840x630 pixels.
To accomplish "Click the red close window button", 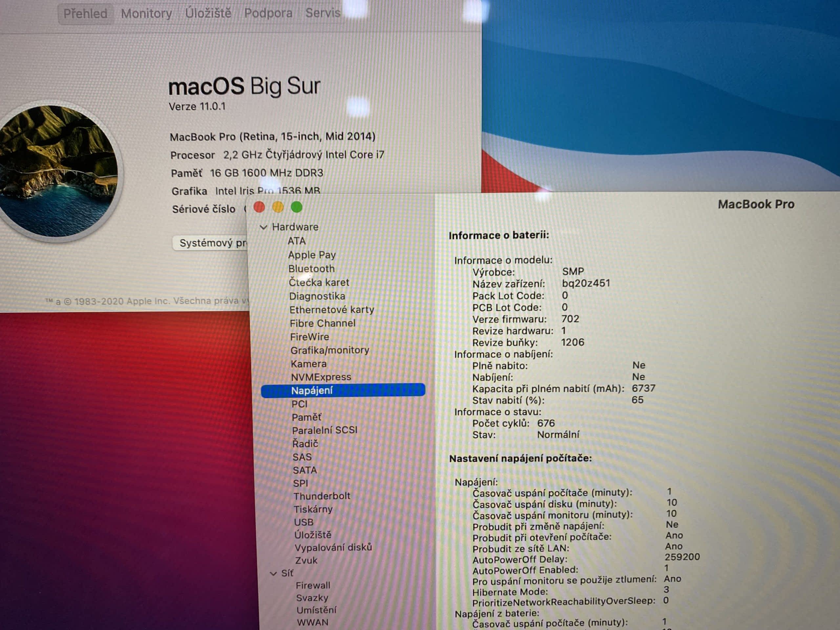I will (x=259, y=207).
